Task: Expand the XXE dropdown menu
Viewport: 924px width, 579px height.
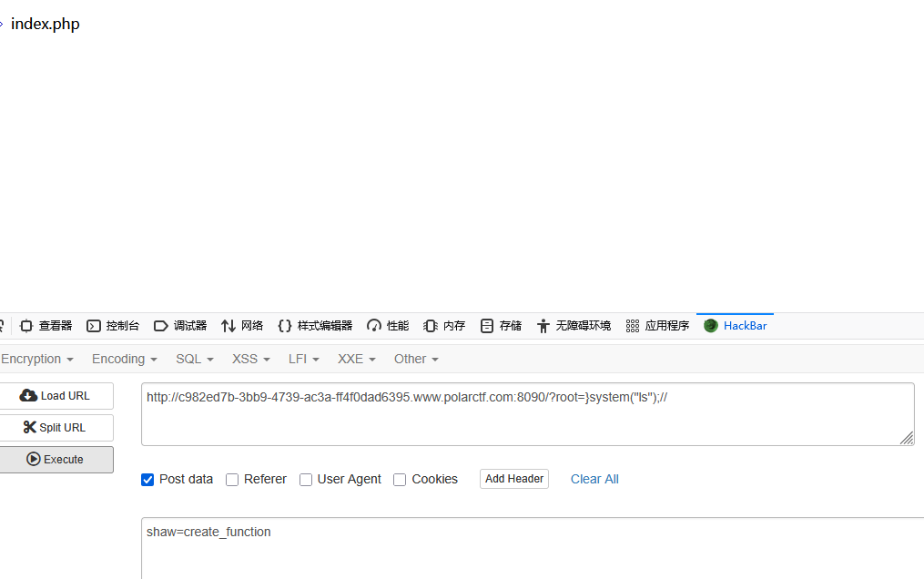Action: pos(357,359)
